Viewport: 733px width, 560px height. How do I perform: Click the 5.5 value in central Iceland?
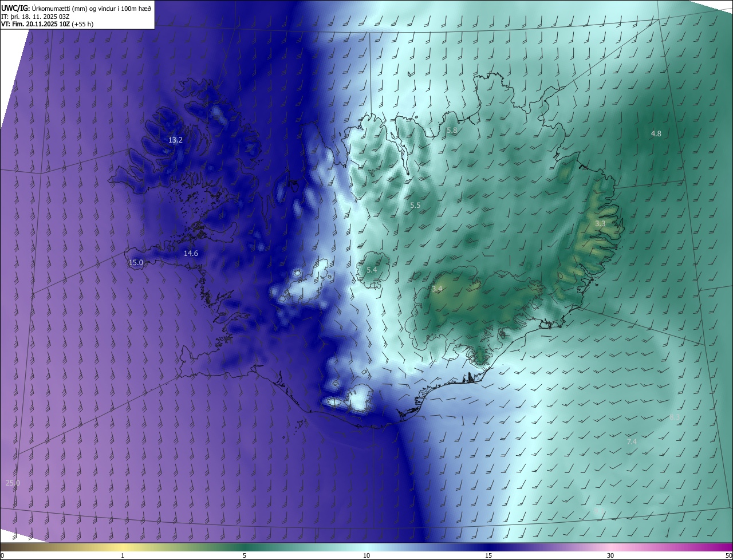[x=415, y=205]
